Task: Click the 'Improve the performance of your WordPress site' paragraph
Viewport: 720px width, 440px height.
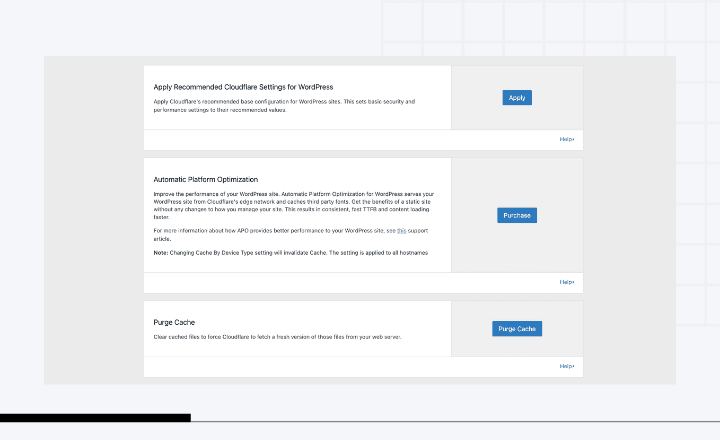Action: pos(294,205)
